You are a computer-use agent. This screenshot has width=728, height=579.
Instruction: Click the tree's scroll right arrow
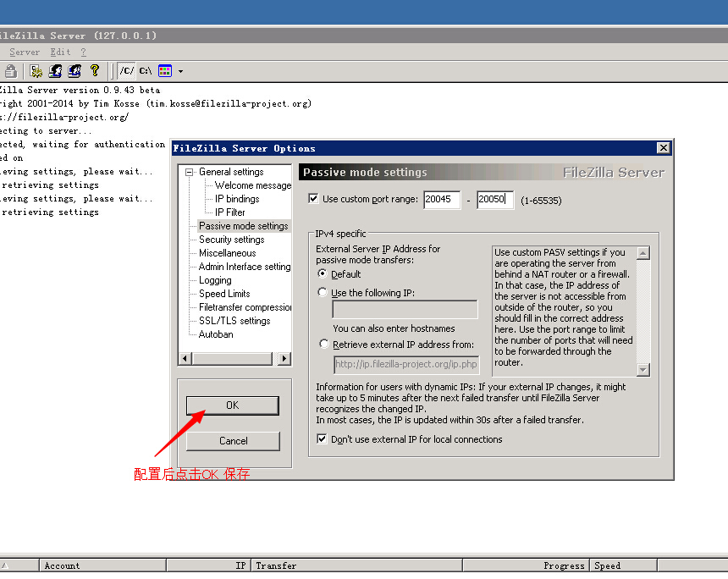pos(284,358)
